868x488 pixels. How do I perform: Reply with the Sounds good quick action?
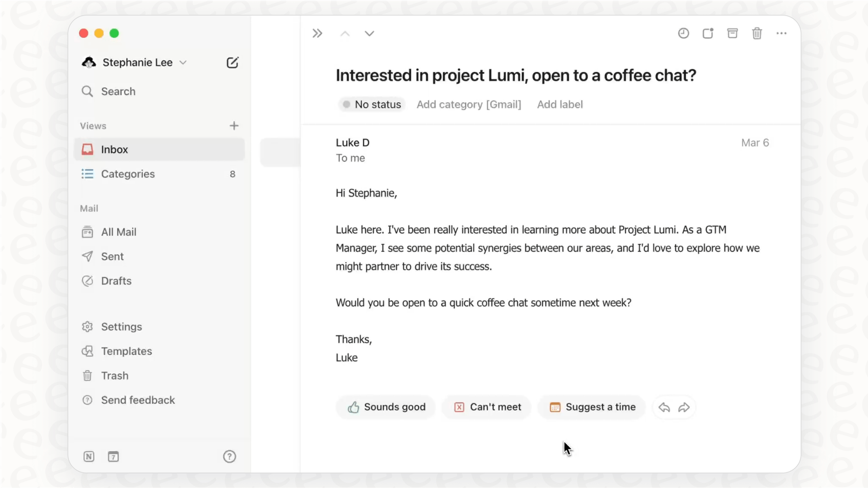point(385,407)
